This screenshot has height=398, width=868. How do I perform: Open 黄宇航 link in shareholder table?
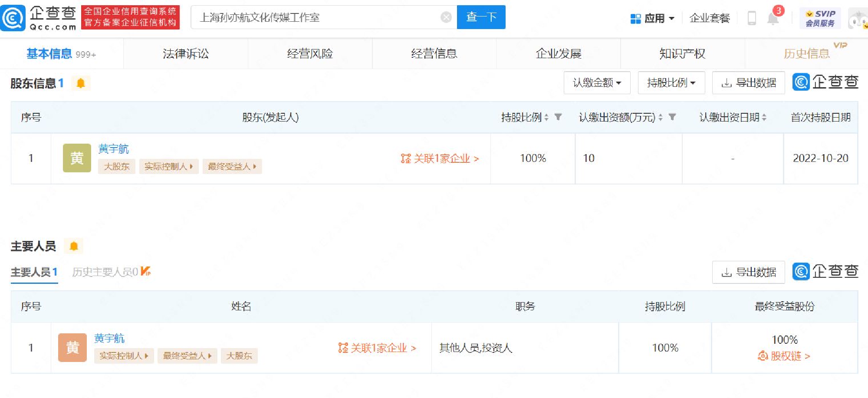tap(114, 149)
